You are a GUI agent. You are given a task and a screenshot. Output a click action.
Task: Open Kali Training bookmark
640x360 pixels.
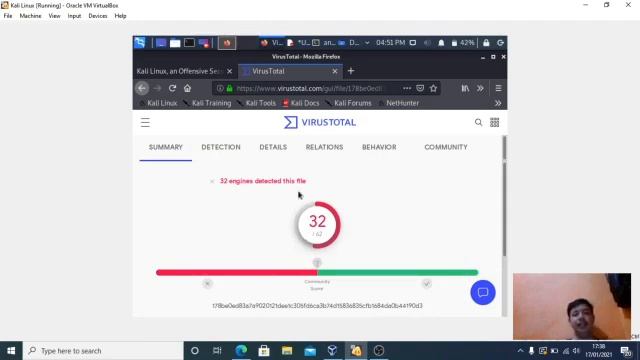click(x=208, y=103)
